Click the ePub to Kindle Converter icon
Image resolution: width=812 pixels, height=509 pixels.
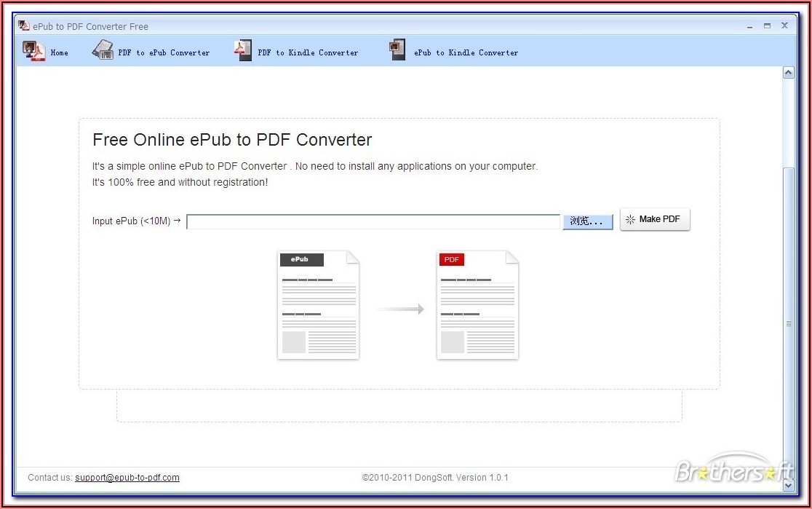tap(397, 50)
